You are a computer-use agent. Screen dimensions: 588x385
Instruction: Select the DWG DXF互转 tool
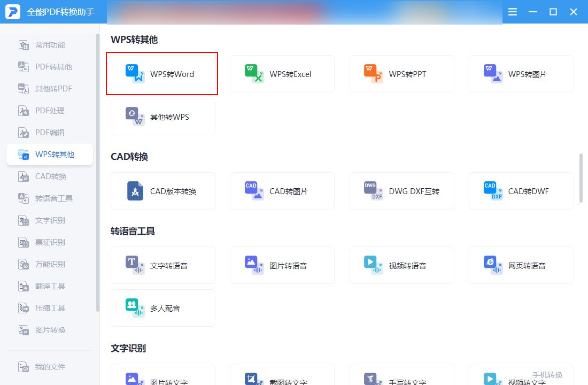tap(401, 191)
